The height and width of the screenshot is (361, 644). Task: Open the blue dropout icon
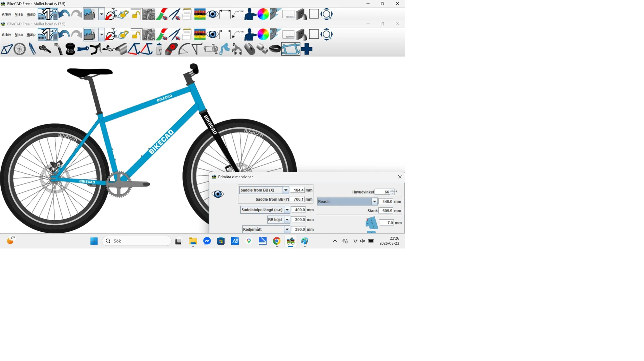224,49
